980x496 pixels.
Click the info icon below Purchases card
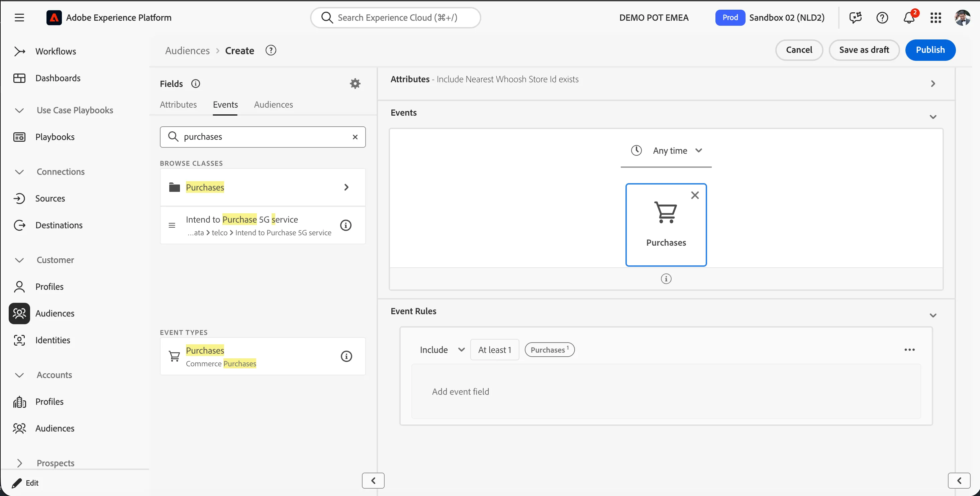tap(666, 279)
